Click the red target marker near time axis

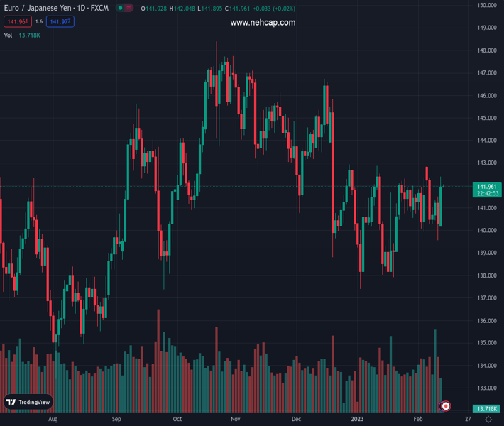point(446,406)
